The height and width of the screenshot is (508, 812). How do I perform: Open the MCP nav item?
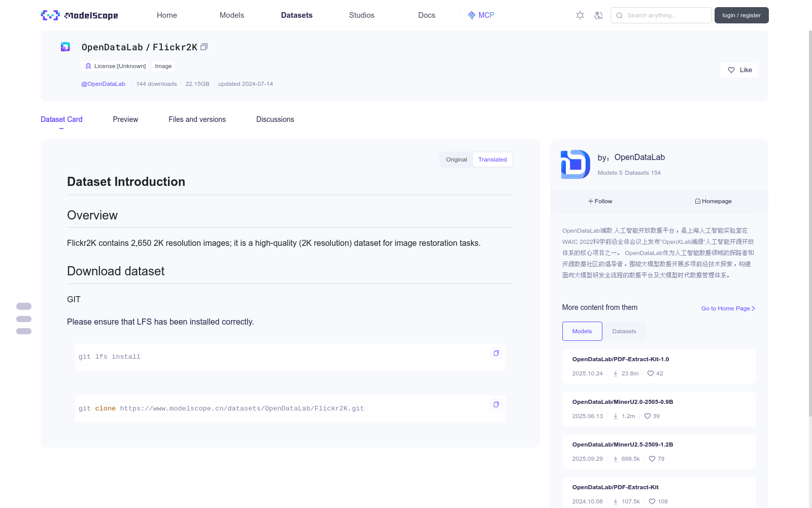(x=481, y=15)
